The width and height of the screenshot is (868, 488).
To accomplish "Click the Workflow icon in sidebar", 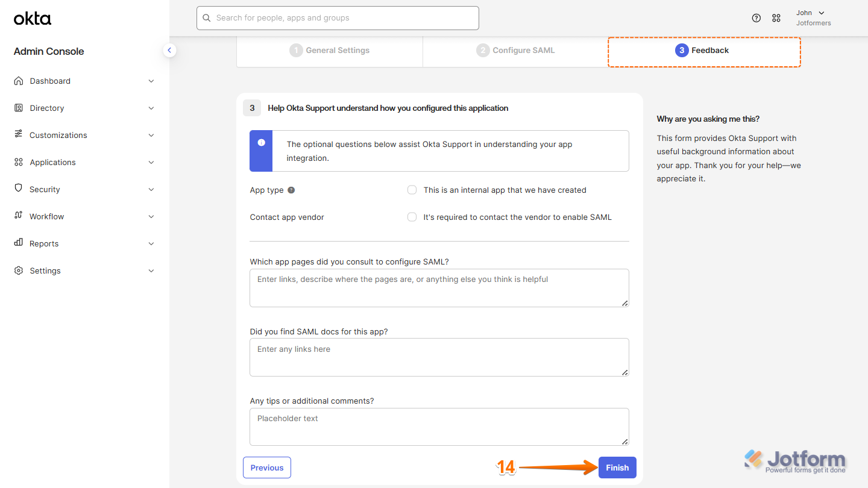I will 19,216.
